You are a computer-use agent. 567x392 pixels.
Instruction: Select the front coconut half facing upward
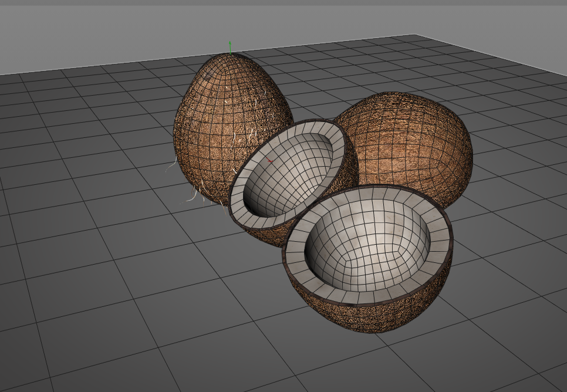368,259
